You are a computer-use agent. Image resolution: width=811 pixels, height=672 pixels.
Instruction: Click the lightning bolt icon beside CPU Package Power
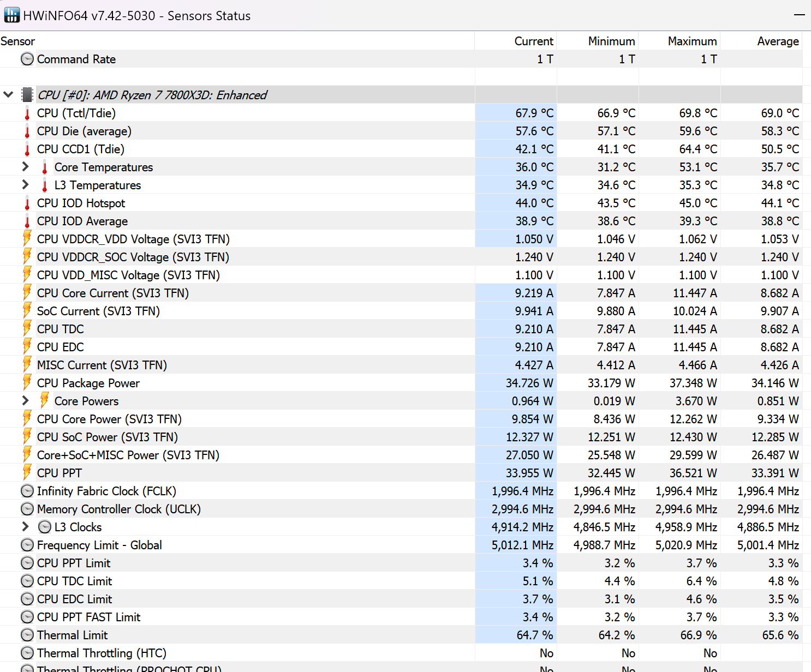[27, 382]
